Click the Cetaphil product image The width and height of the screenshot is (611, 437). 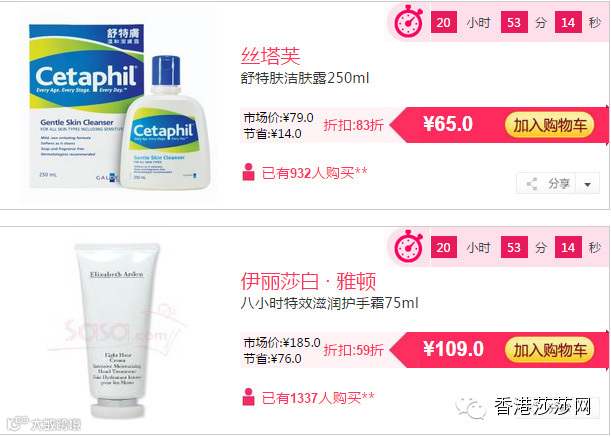click(x=120, y=106)
